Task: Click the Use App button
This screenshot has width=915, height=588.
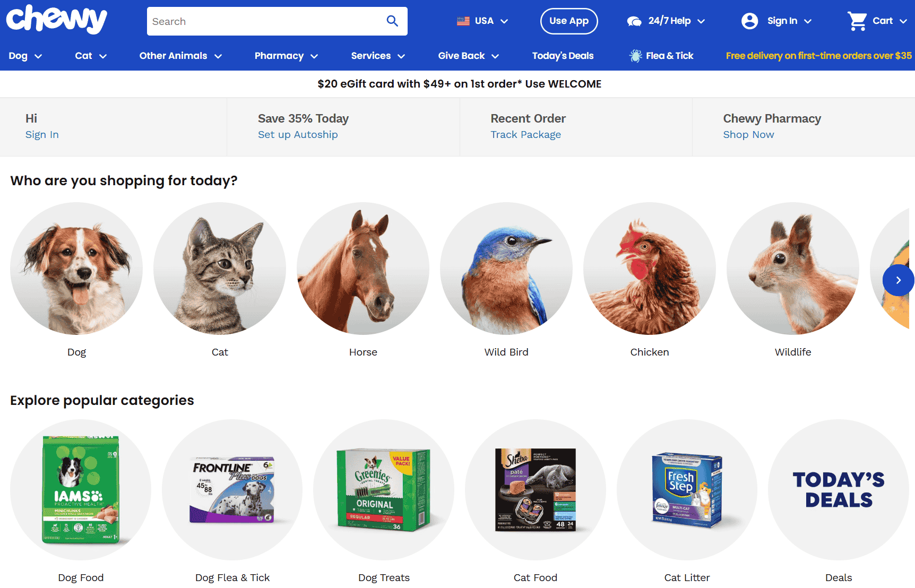Action: point(569,21)
